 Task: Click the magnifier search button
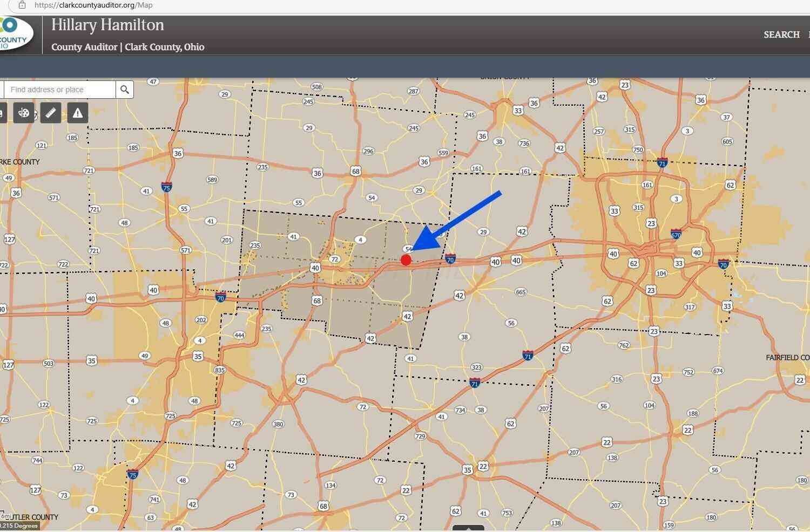pos(125,90)
